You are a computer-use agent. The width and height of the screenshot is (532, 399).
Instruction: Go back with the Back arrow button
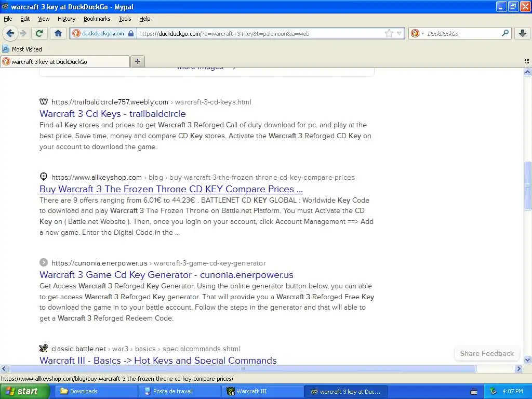tap(10, 33)
